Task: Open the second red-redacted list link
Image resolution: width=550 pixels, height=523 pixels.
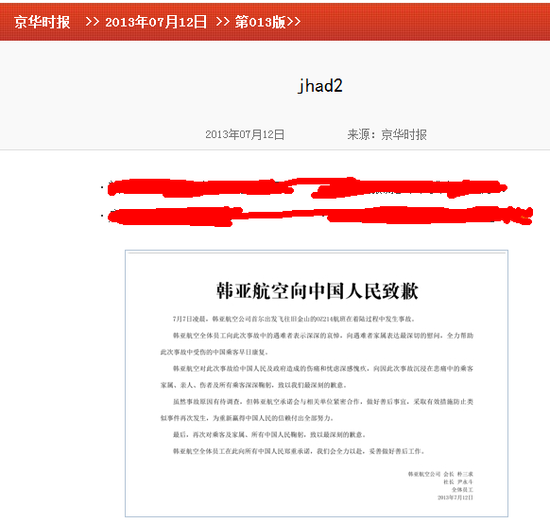Action: click(x=320, y=215)
